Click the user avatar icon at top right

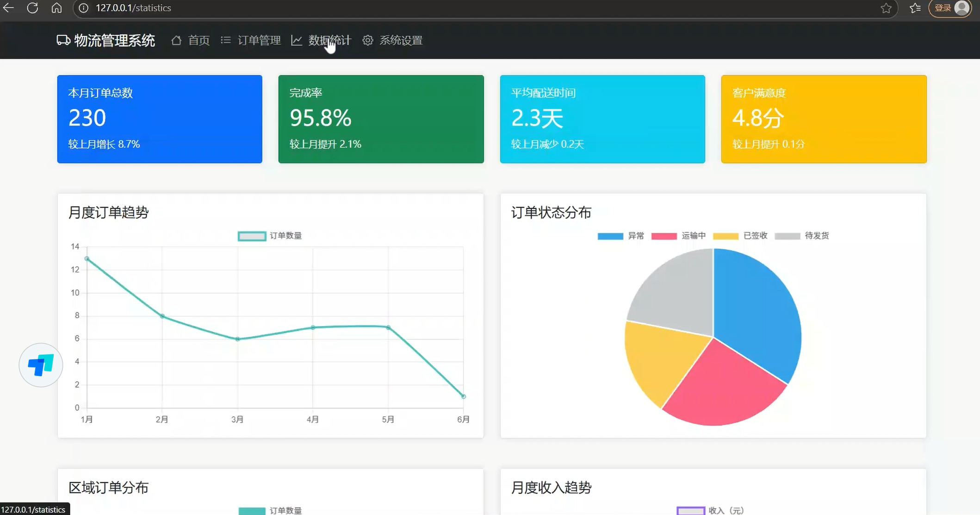pos(962,8)
